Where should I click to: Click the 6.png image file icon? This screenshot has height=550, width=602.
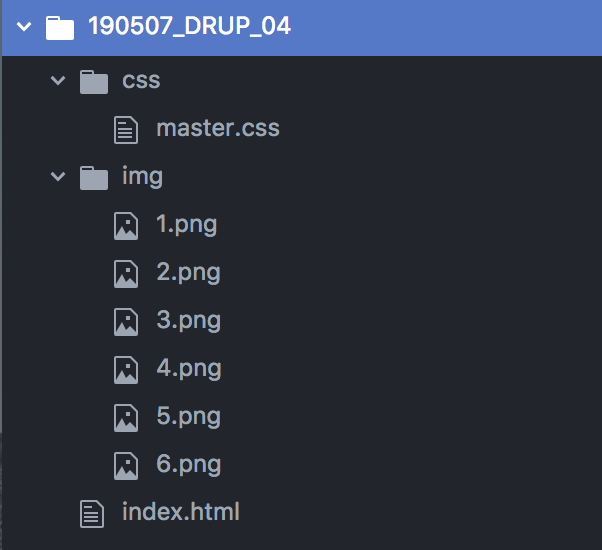126,466
